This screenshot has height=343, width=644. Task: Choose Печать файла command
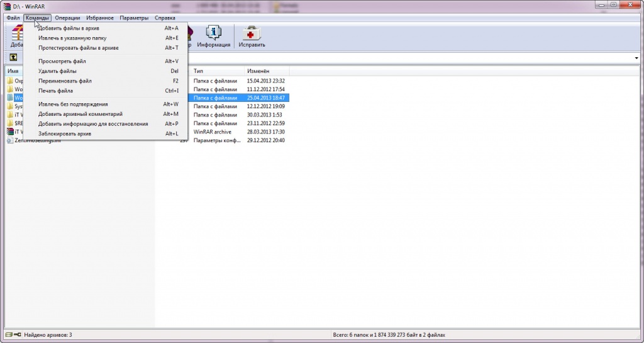(106, 91)
